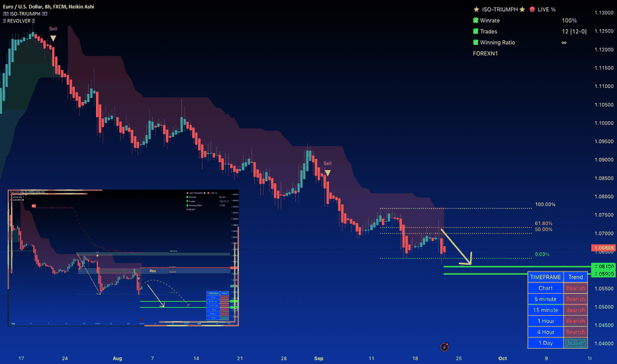Click the Bearish cell in the 5 minute row
The image size is (617, 364).
pos(575,299)
